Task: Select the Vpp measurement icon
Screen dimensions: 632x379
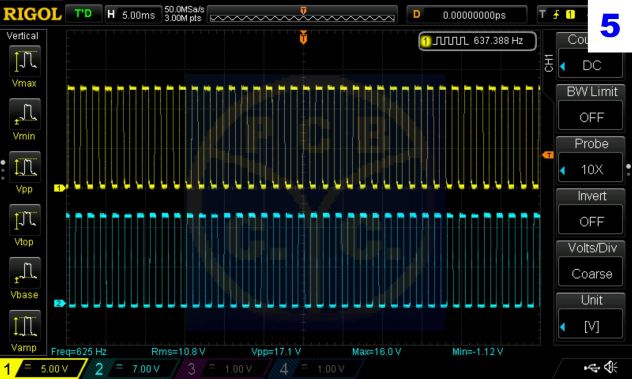Action: click(25, 167)
